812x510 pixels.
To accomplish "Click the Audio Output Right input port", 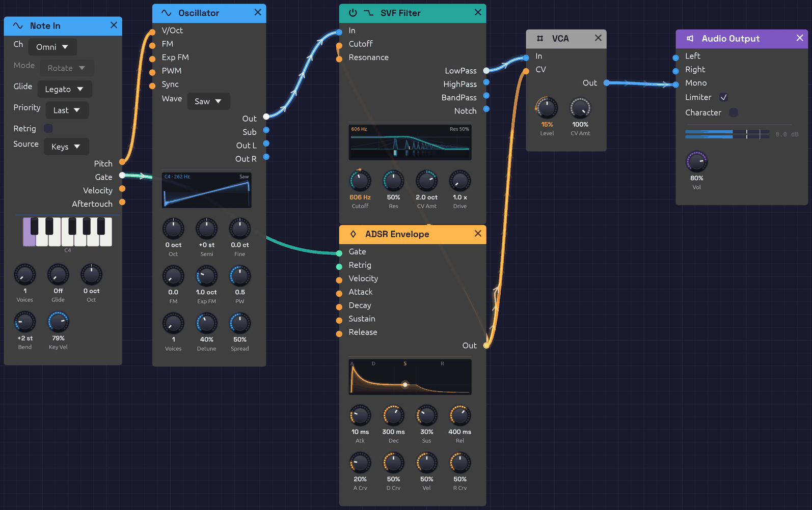I will [675, 71].
